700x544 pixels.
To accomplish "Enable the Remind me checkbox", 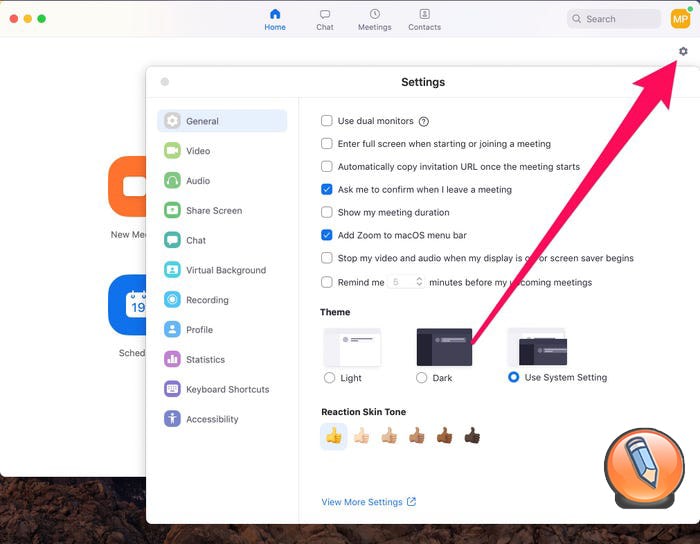I will (327, 282).
